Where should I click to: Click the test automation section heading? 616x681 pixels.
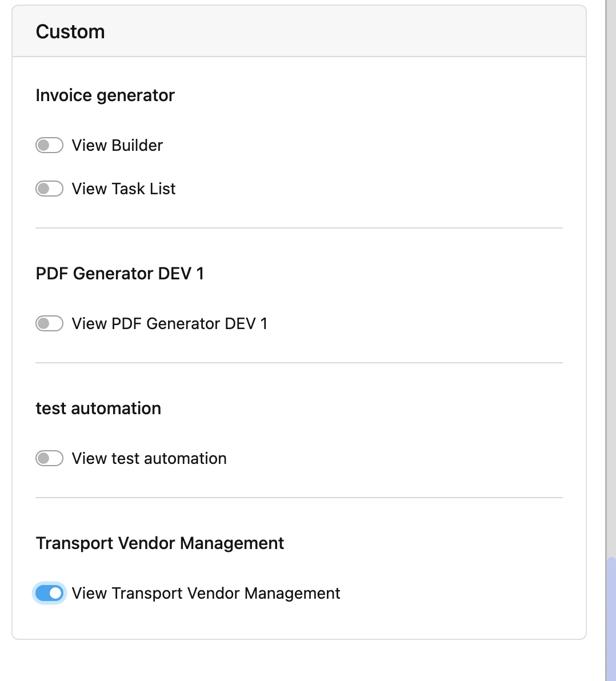click(98, 408)
